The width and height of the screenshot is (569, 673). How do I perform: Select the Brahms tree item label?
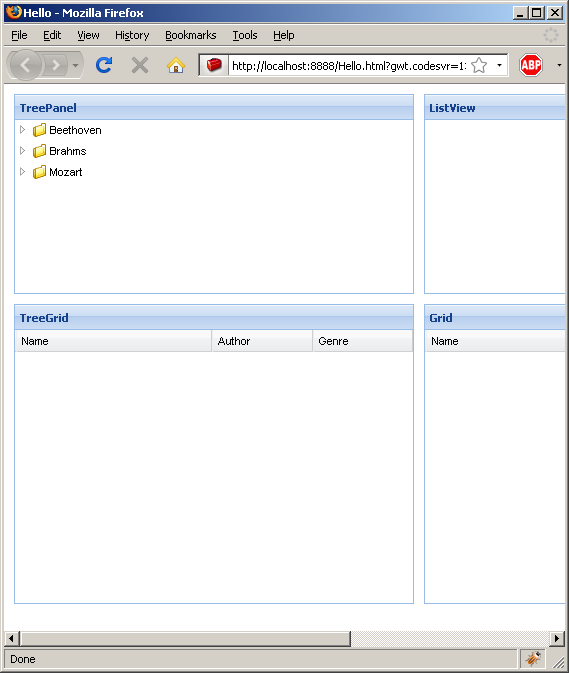pos(67,151)
